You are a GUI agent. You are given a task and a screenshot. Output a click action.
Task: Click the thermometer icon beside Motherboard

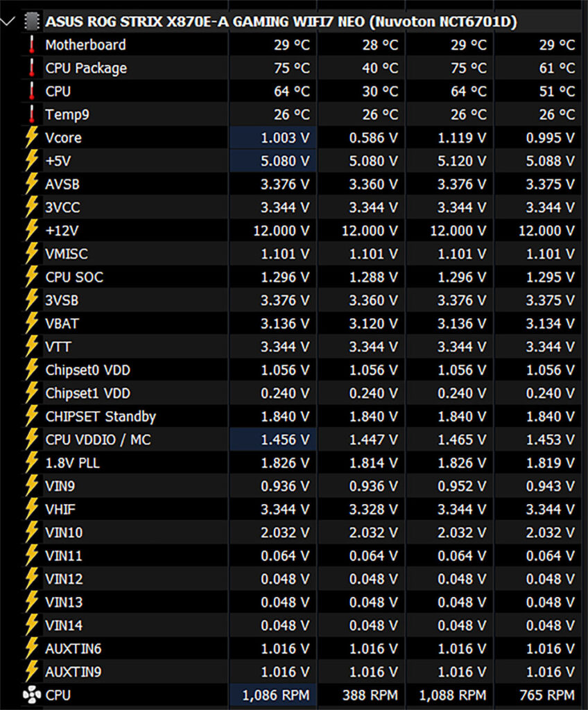31,45
